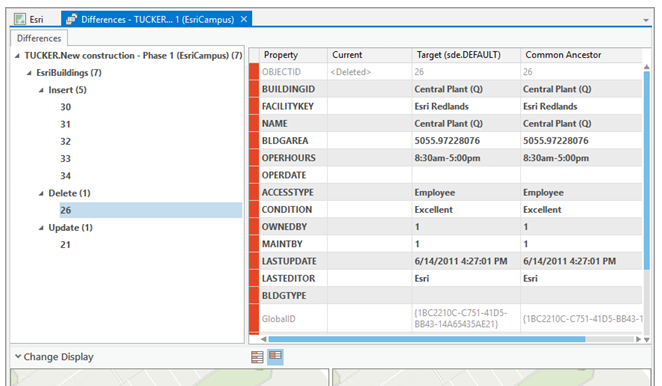Image resolution: width=662 pixels, height=386 pixels.
Task: Click the Target (sde.DEFAULT) column header
Action: coord(466,55)
